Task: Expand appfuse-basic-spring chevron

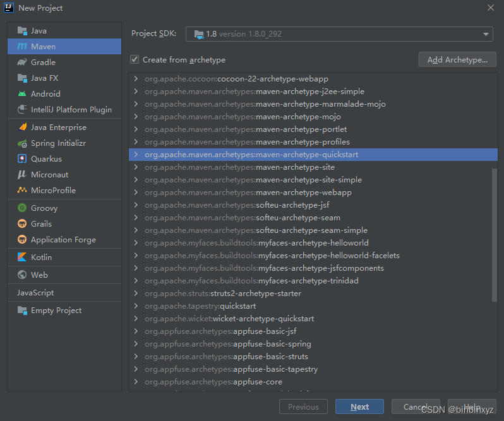Action: tap(136, 343)
